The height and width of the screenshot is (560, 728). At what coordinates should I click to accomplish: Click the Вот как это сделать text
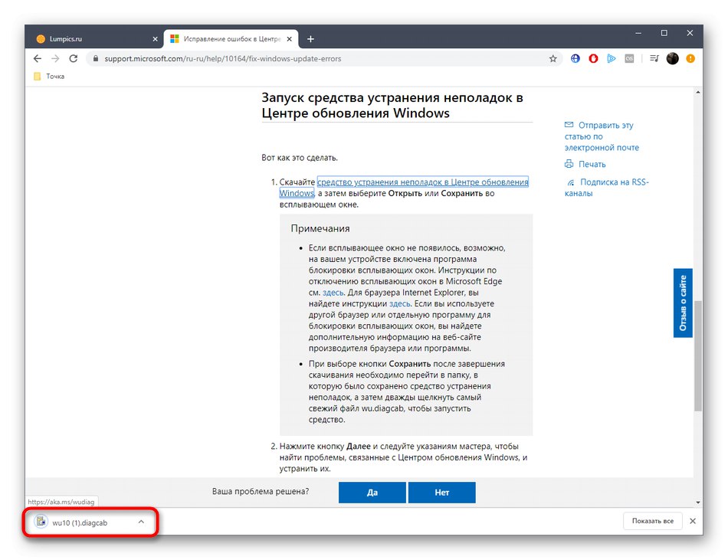(300, 158)
